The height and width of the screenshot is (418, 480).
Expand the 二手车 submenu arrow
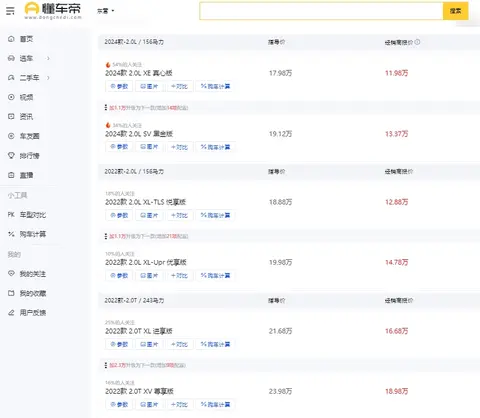pyautogui.click(x=48, y=78)
